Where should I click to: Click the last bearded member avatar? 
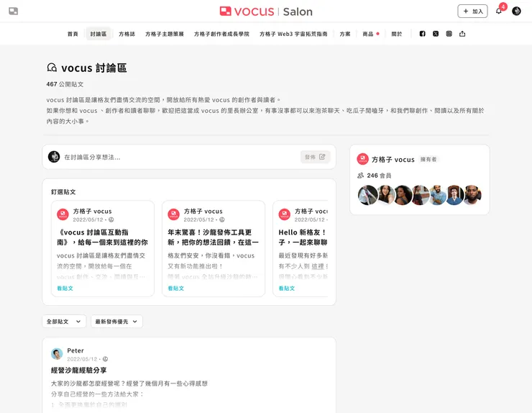pos(472,195)
